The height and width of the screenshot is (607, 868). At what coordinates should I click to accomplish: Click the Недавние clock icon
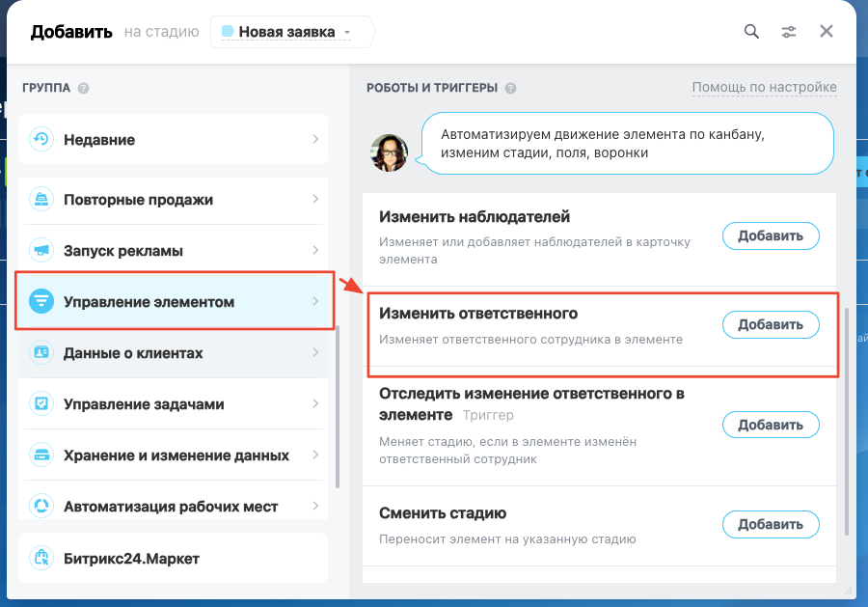[x=41, y=140]
